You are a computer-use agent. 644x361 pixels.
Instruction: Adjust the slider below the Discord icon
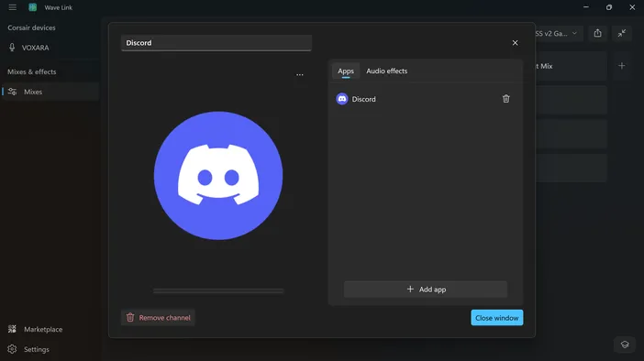tap(218, 290)
